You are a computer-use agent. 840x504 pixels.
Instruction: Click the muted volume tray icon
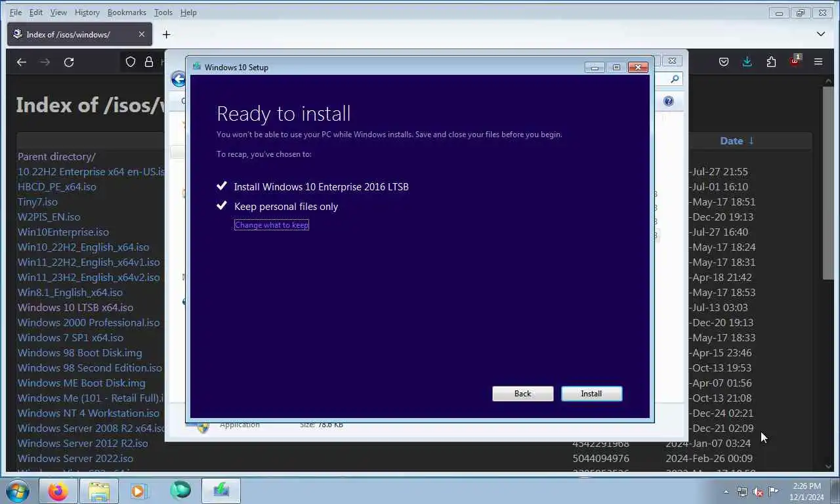tap(758, 492)
